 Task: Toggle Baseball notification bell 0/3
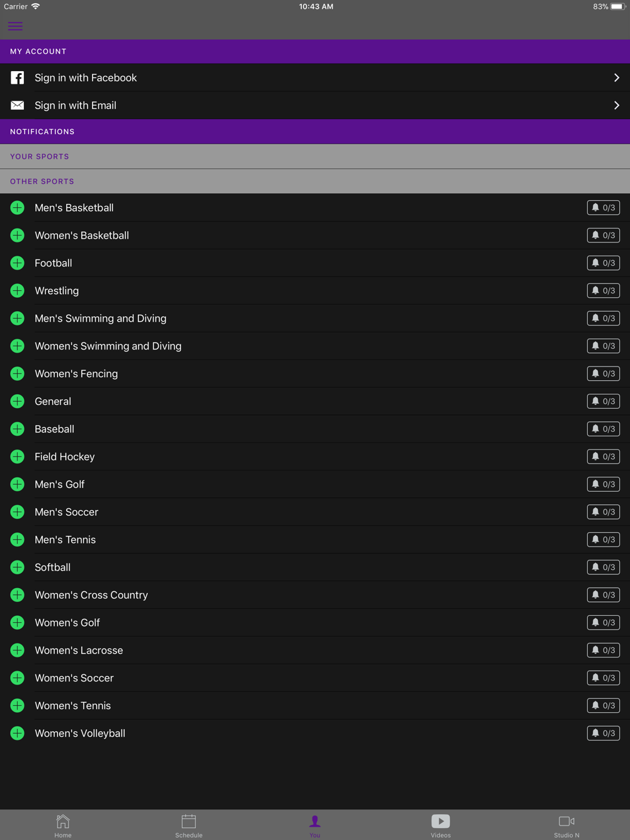[x=604, y=429]
